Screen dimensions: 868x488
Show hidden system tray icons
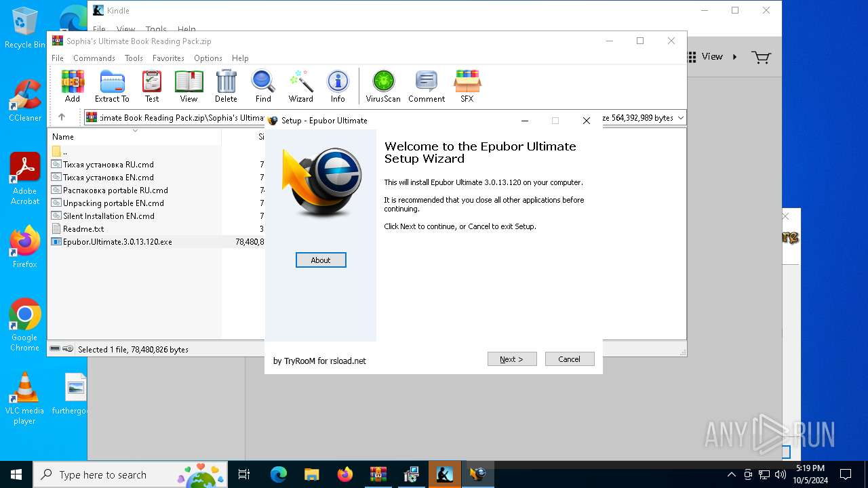point(731,474)
